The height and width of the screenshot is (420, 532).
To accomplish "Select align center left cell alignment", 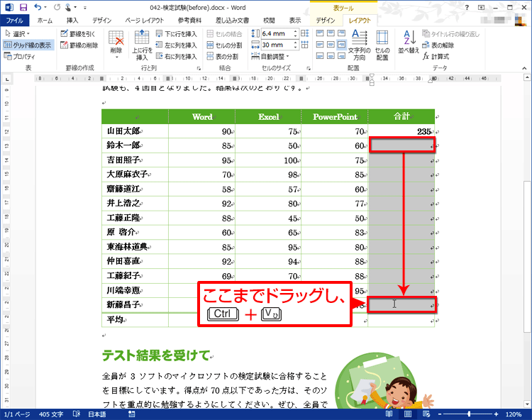I will pyautogui.click(x=320, y=45).
